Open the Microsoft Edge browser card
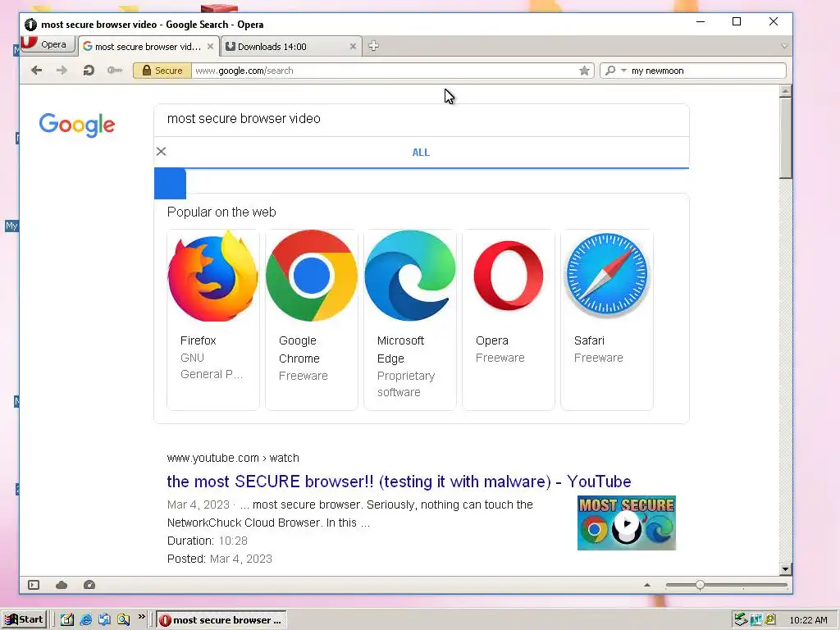Screen dimensions: 840x630 point(410,320)
